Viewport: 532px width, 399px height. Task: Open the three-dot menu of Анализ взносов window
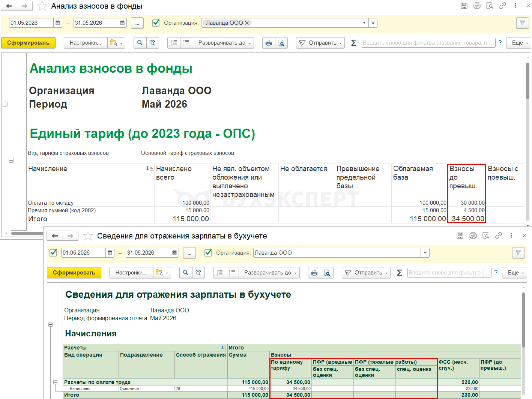point(515,6)
